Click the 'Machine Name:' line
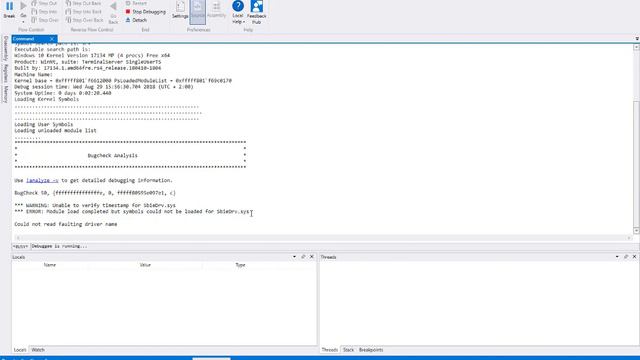This screenshot has width=640, height=360. [x=33, y=75]
